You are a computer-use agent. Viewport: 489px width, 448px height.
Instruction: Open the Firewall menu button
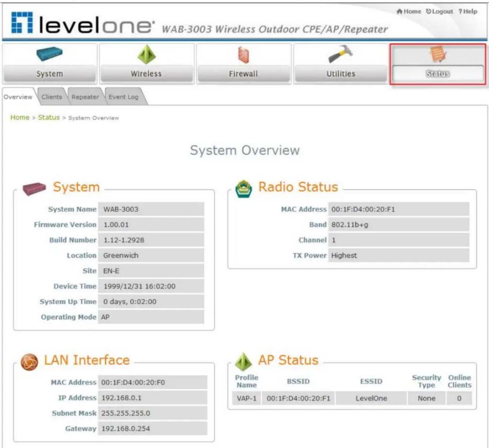[x=243, y=74]
